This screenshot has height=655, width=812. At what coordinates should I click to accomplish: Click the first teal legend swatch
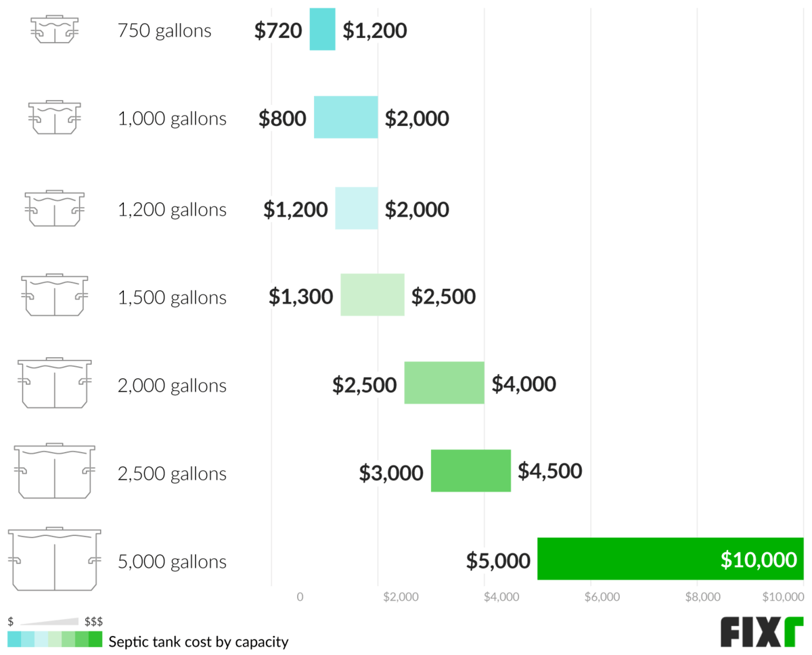[14, 639]
